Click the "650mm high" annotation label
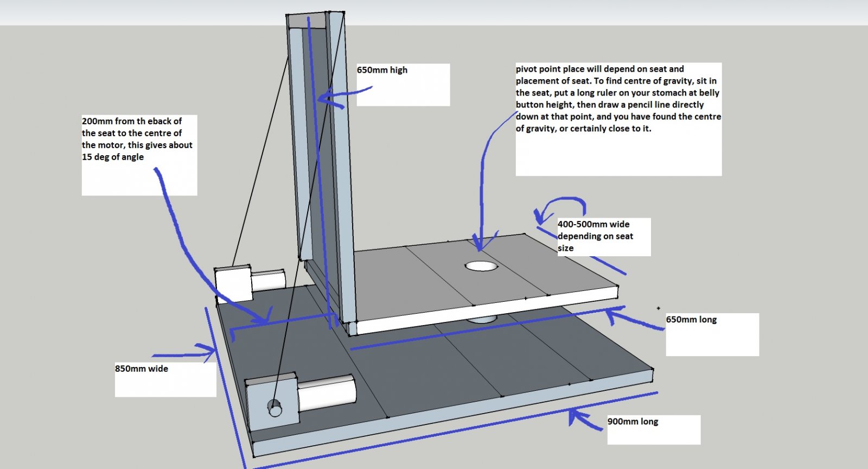This screenshot has width=868, height=469. click(382, 70)
